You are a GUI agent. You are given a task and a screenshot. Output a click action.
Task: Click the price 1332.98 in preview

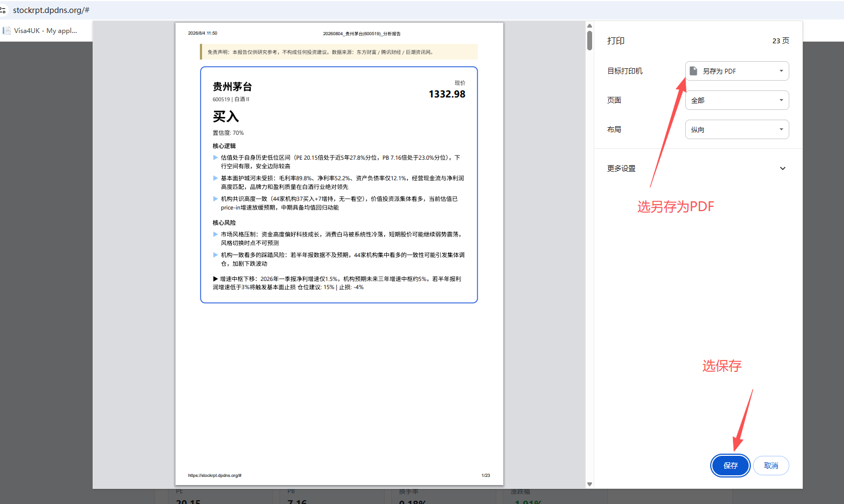tap(447, 94)
